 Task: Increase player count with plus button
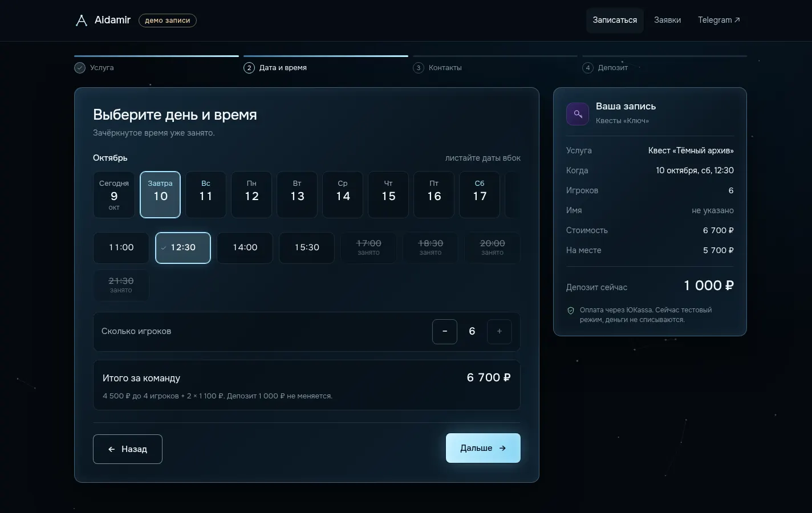pyautogui.click(x=500, y=332)
